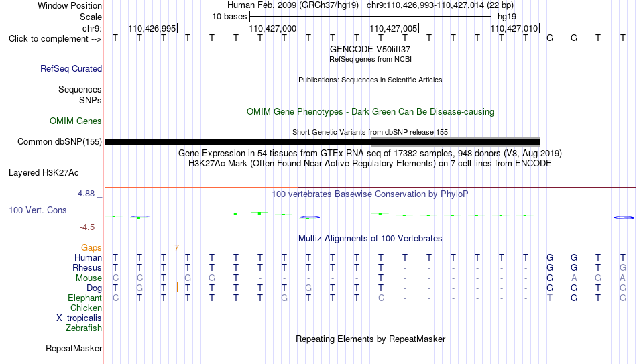Click the Sequences track label
This screenshot has height=364, width=637.
(80, 89)
